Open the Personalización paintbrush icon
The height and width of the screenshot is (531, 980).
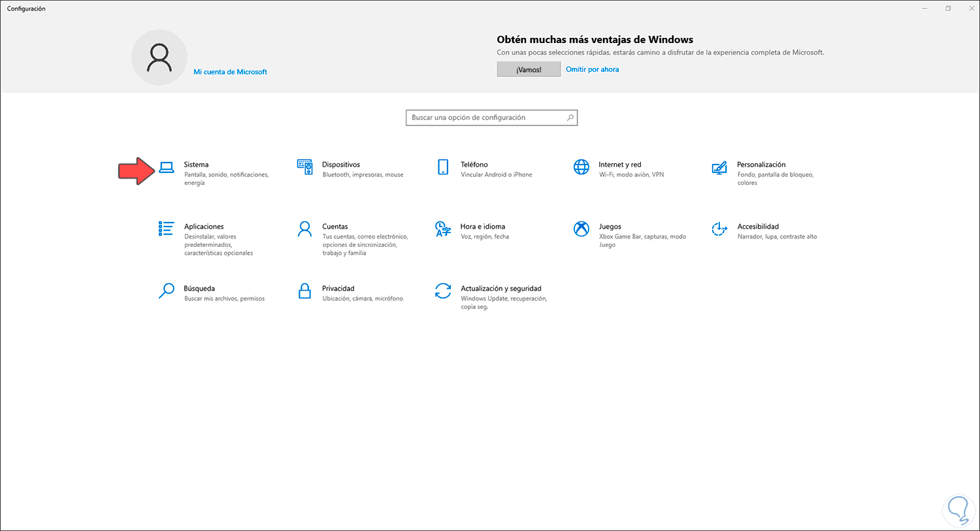719,168
